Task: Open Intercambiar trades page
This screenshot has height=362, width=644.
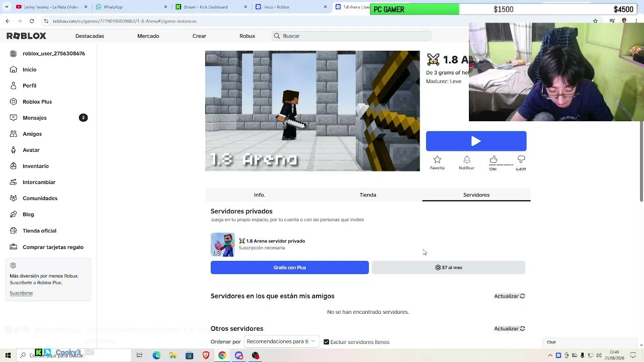Action: pyautogui.click(x=39, y=182)
